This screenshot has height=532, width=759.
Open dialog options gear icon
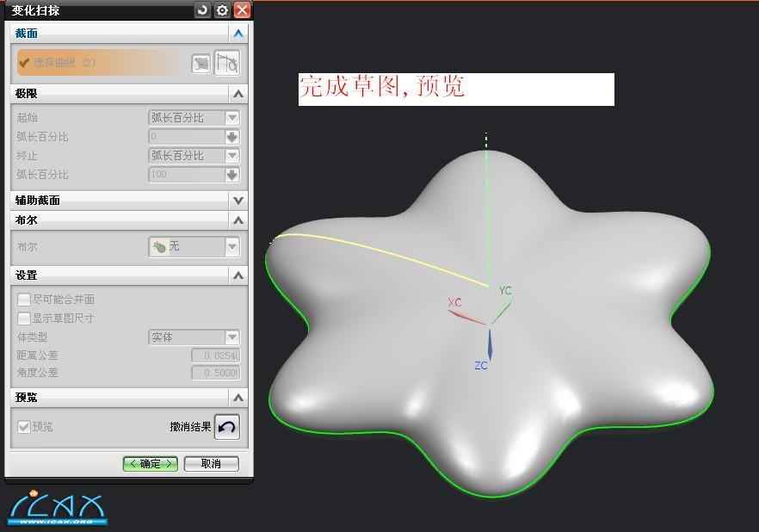(222, 9)
